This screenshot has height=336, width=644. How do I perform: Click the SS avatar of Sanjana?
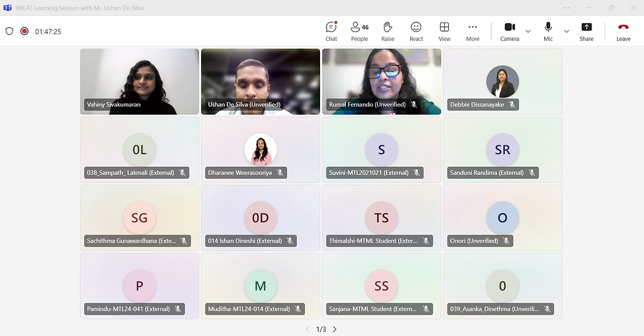pos(382,286)
